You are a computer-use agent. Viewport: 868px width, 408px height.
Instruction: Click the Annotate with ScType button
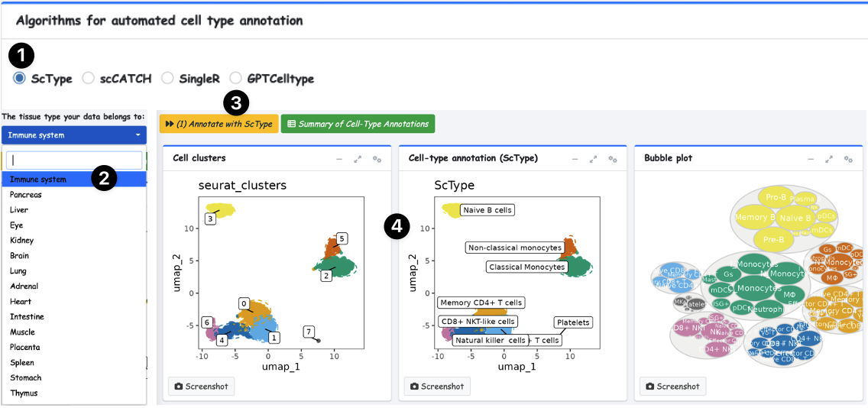(219, 124)
